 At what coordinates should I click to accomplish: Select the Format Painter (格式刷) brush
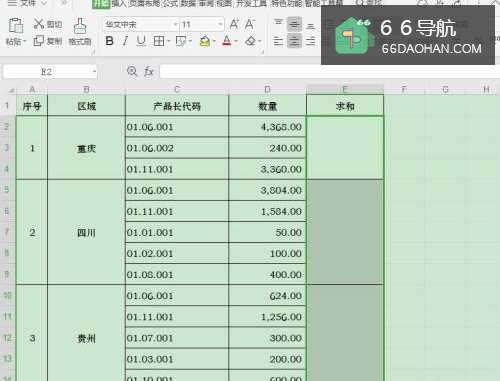pos(80,26)
